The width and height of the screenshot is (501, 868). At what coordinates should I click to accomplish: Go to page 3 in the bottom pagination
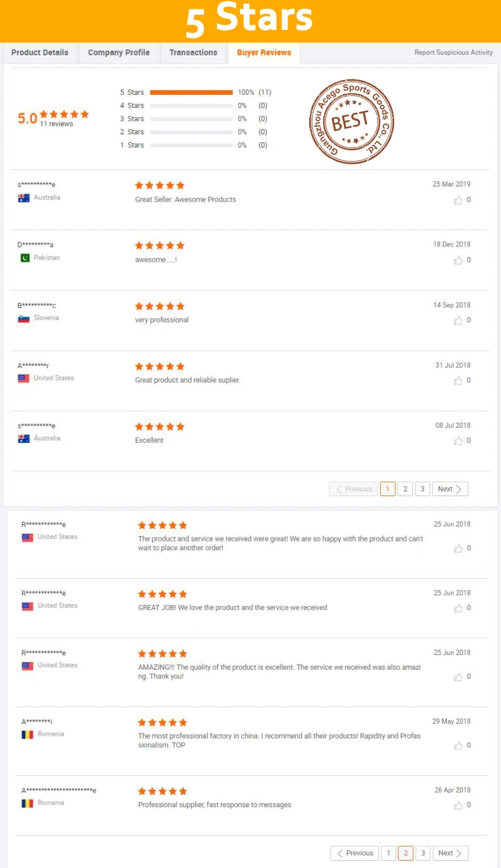[x=422, y=853]
